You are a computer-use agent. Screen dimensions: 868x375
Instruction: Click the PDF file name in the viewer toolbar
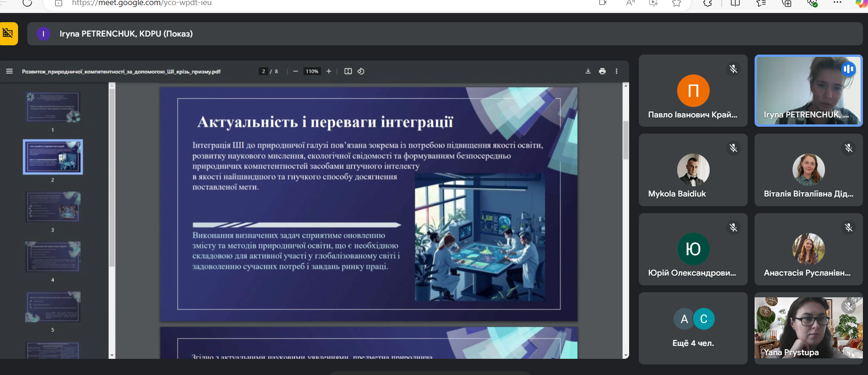coord(121,72)
